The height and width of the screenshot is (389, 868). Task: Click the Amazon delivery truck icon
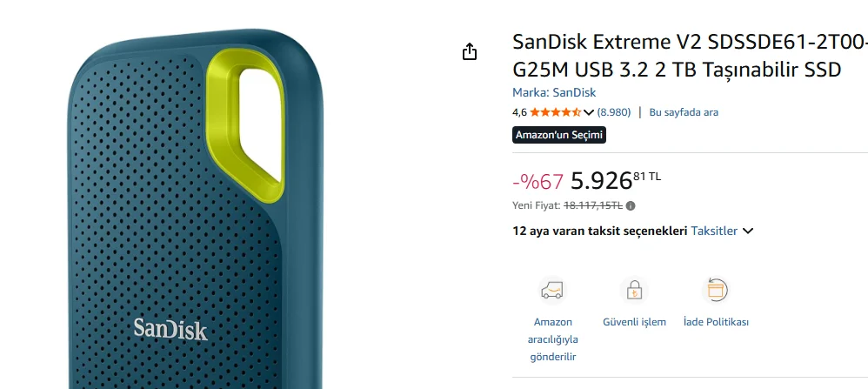pos(552,291)
